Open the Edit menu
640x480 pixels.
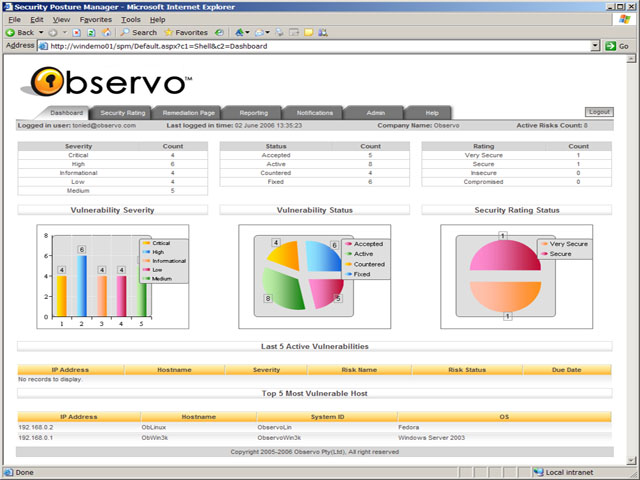point(37,20)
